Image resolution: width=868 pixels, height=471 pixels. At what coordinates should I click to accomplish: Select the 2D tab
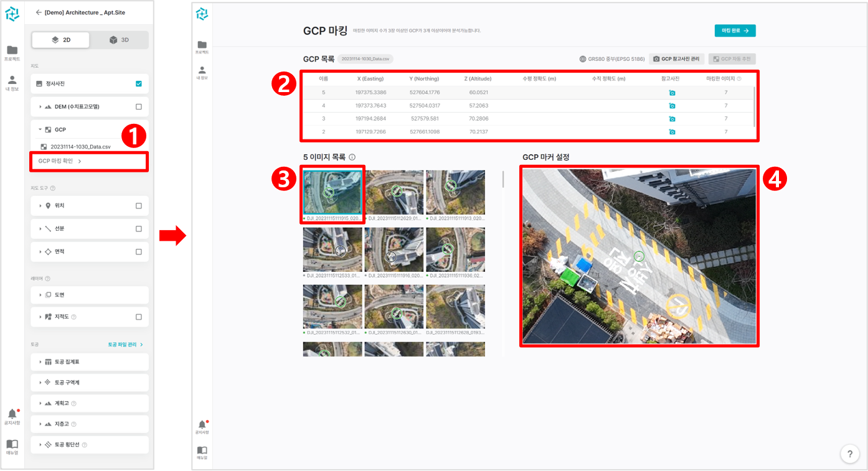[60, 39]
